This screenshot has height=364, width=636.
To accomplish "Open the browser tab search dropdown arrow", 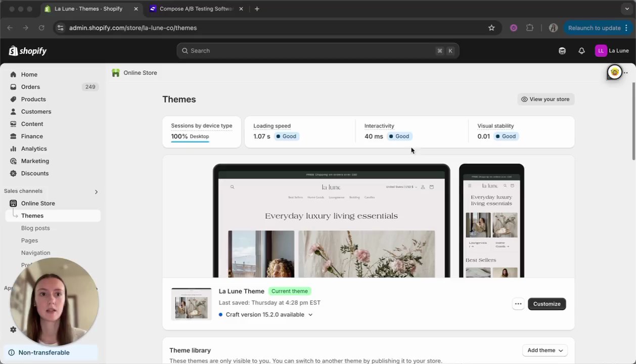I will pyautogui.click(x=627, y=9).
